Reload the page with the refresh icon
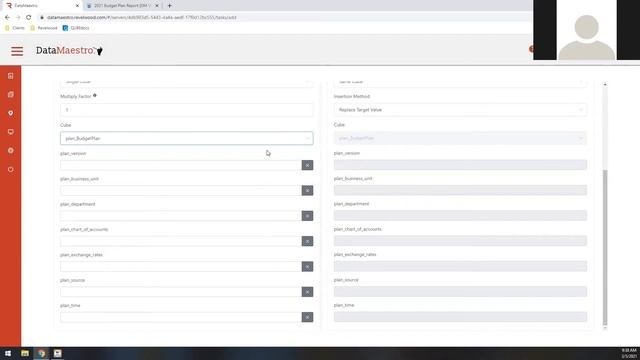The image size is (640, 360). point(29,18)
